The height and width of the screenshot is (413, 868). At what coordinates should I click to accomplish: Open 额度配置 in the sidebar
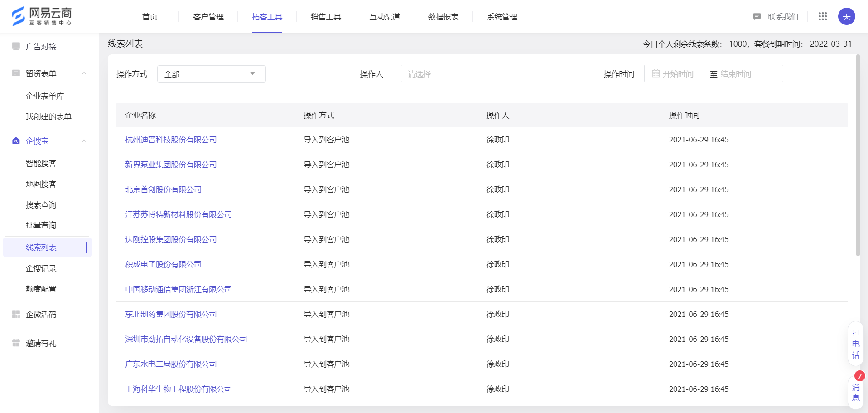41,289
